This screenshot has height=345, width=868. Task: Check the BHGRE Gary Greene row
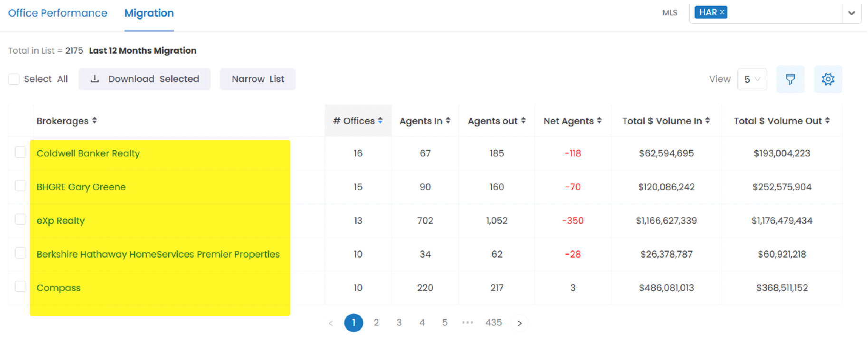(20, 185)
